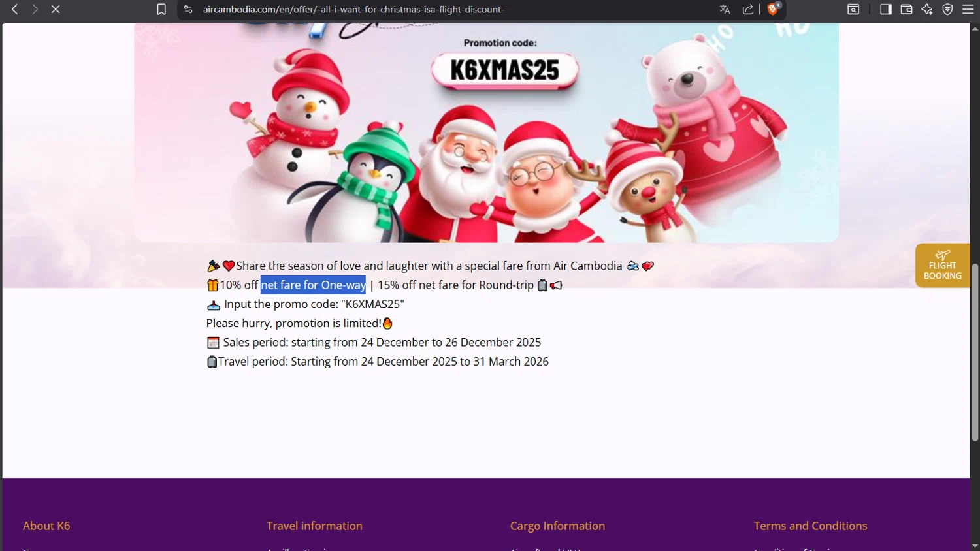
Task: Click the airplane icon on Flight Booking button
Action: coord(942,255)
